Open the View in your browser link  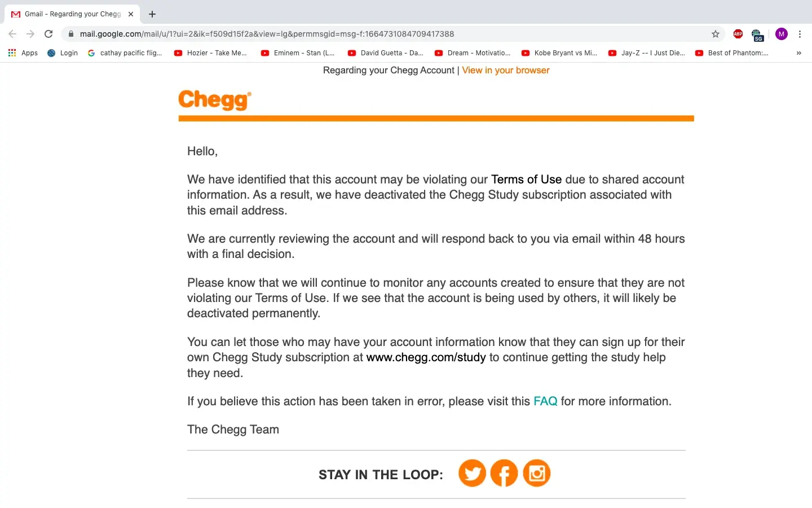click(x=506, y=71)
